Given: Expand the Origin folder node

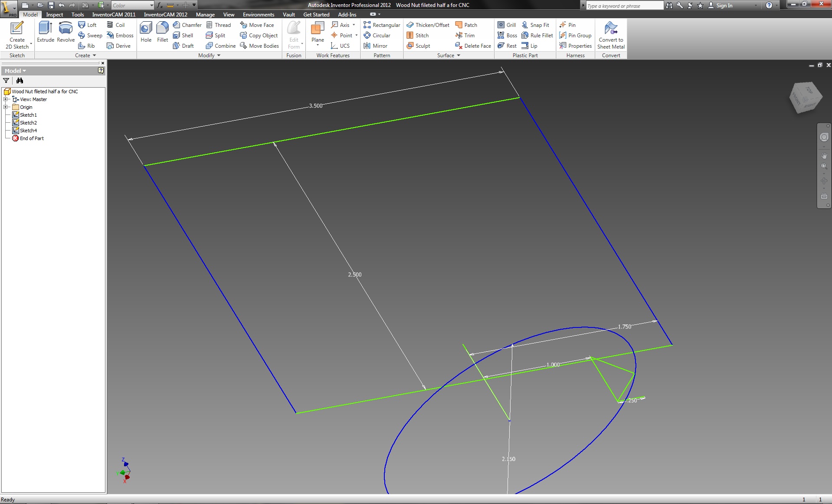Looking at the screenshot, I should tap(6, 107).
